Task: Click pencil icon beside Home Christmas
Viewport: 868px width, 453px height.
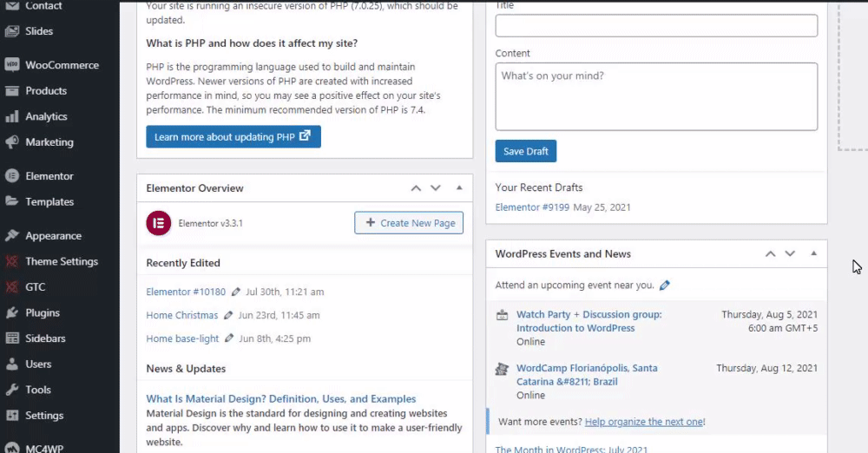Action: click(228, 314)
